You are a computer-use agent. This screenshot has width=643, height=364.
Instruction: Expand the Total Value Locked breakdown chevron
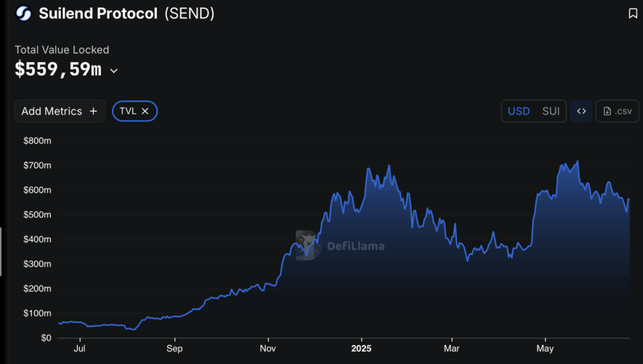pos(114,71)
